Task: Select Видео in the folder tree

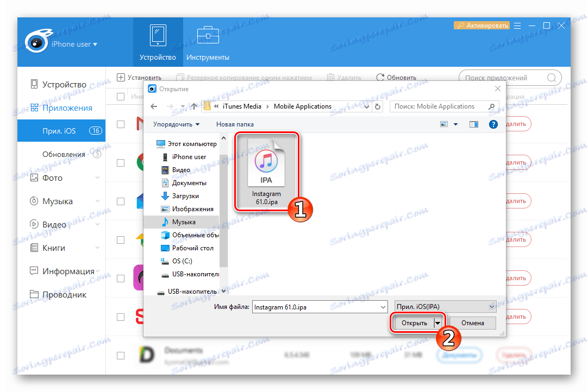Action: pos(176,170)
